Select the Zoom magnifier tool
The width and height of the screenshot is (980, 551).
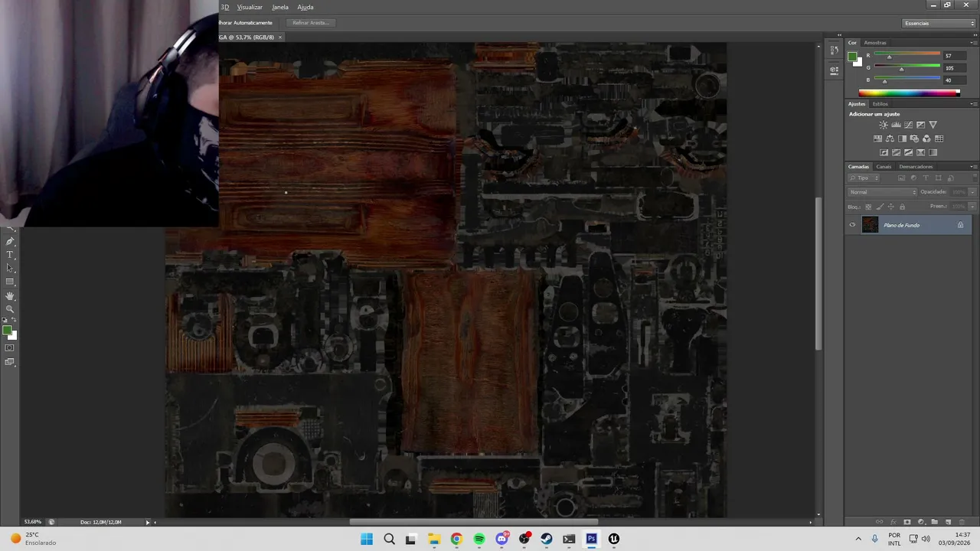[10, 308]
